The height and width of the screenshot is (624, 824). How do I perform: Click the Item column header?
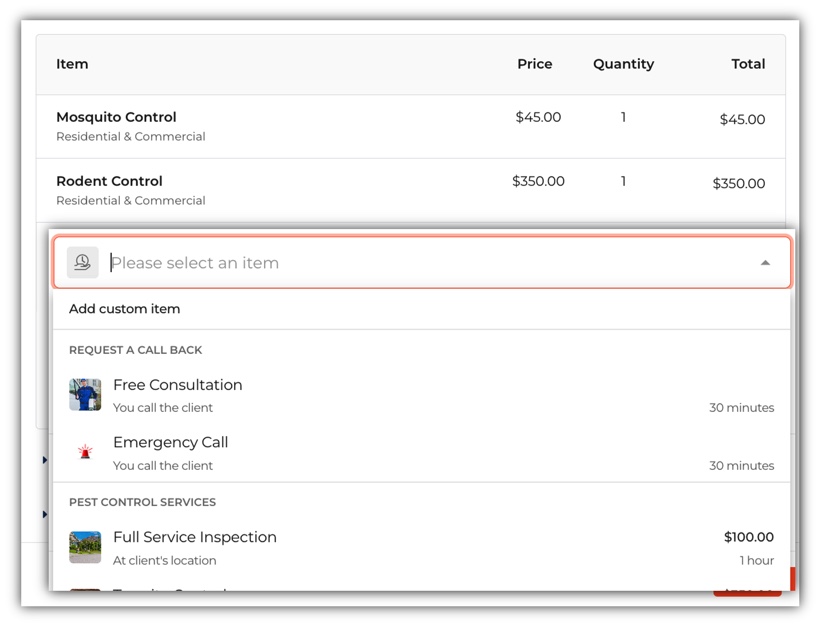(72, 64)
